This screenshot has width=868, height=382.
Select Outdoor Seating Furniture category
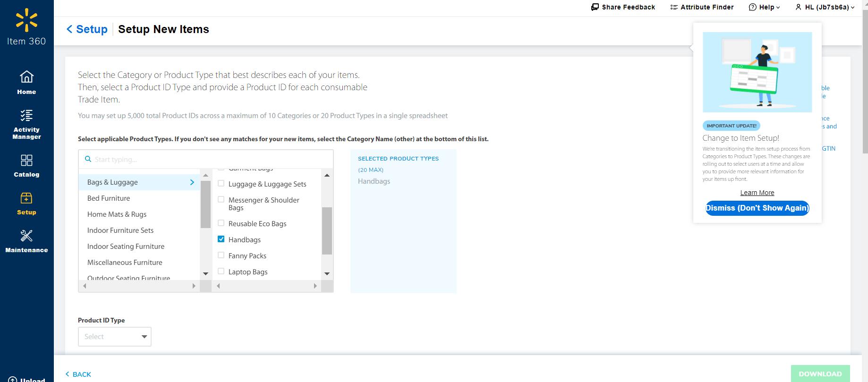[128, 278]
